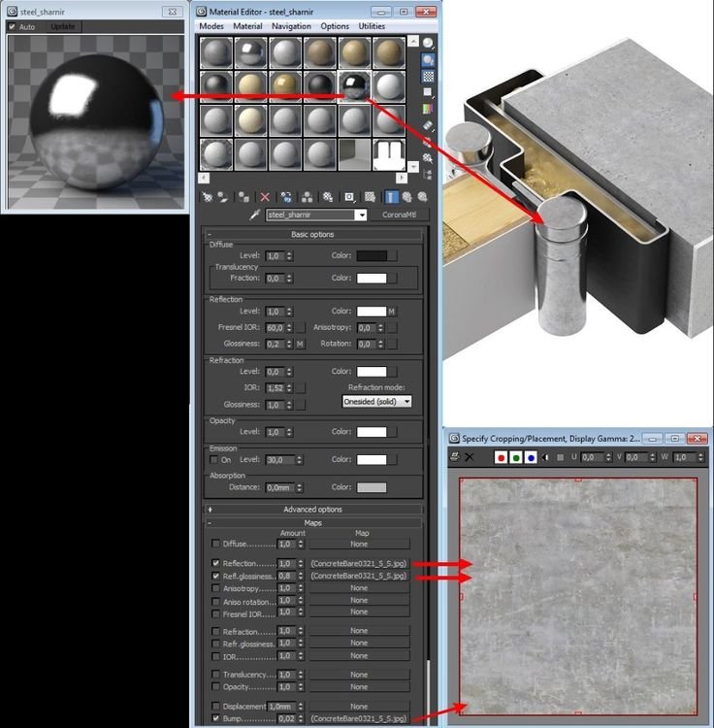Screen dimensions: 714x728
Task: Disable the Bump map checkbox
Action: pyautogui.click(x=215, y=718)
